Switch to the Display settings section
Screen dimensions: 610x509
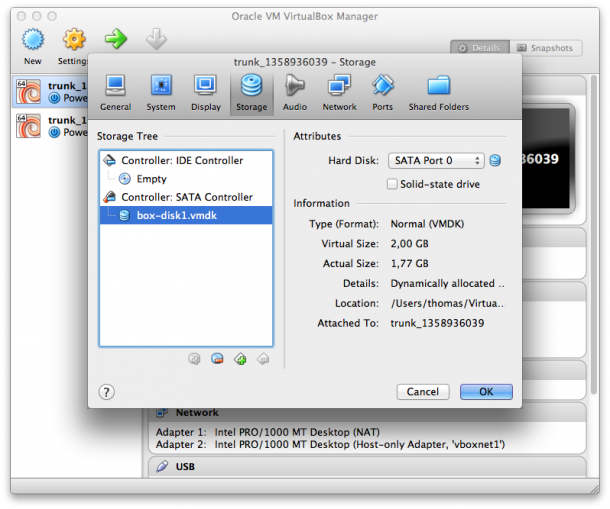coord(206,93)
